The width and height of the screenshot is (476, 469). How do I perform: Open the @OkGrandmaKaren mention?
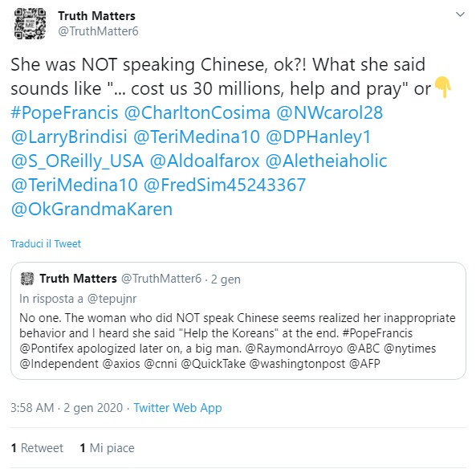(92, 209)
